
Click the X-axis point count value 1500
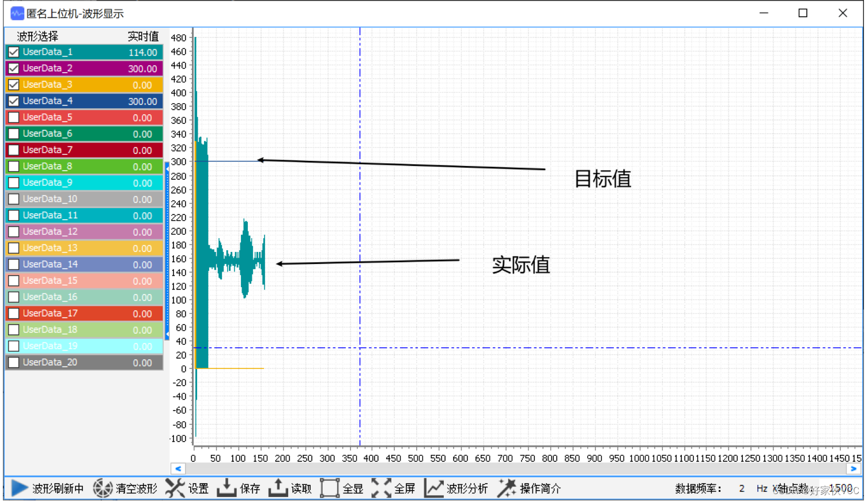pyautogui.click(x=840, y=488)
